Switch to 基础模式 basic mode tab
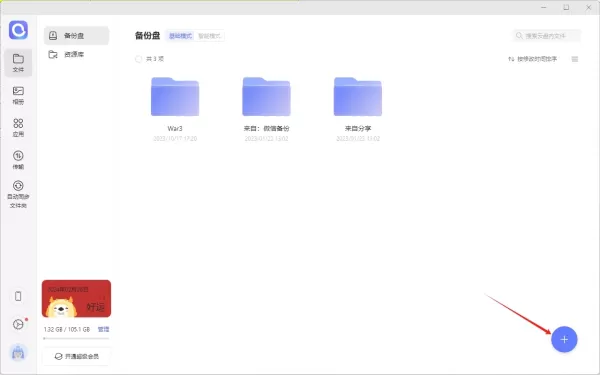Viewport: 600px width, 375px height. tap(180, 36)
